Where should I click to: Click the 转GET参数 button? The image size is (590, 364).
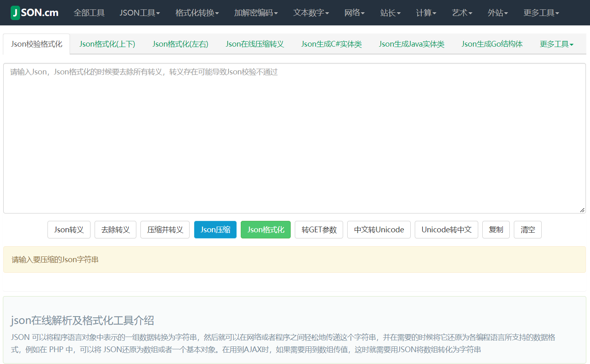tap(319, 230)
